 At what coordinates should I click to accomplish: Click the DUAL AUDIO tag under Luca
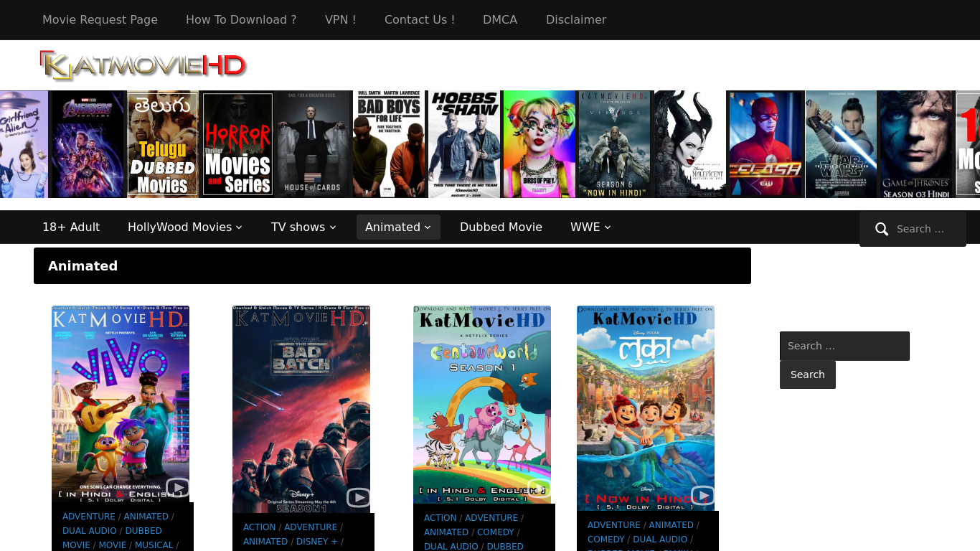tap(660, 540)
